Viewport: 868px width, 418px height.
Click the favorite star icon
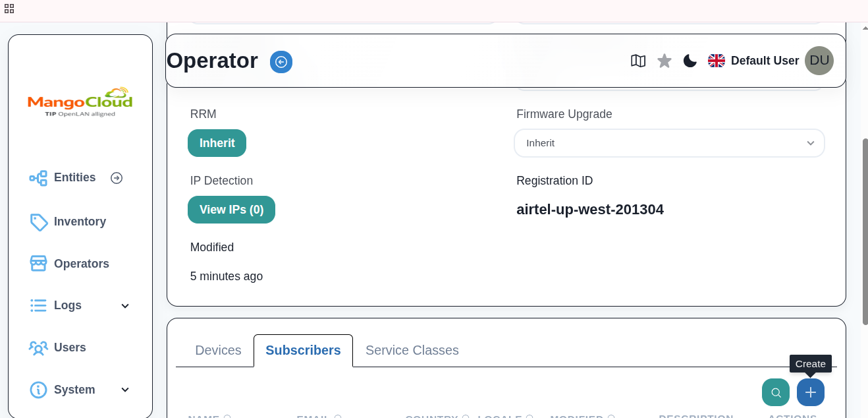click(665, 61)
